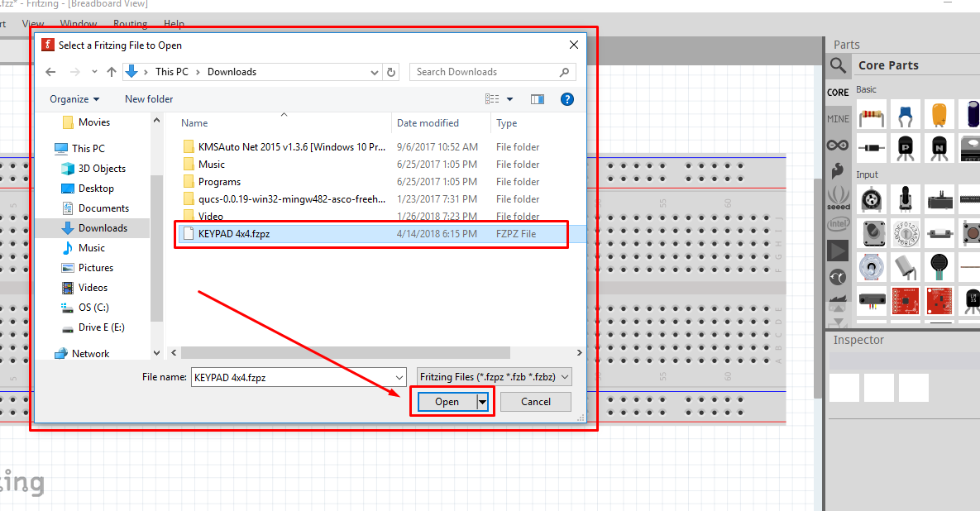The image size is (980, 511).
Task: Expand the Open button's dropdown arrow
Action: coord(482,401)
